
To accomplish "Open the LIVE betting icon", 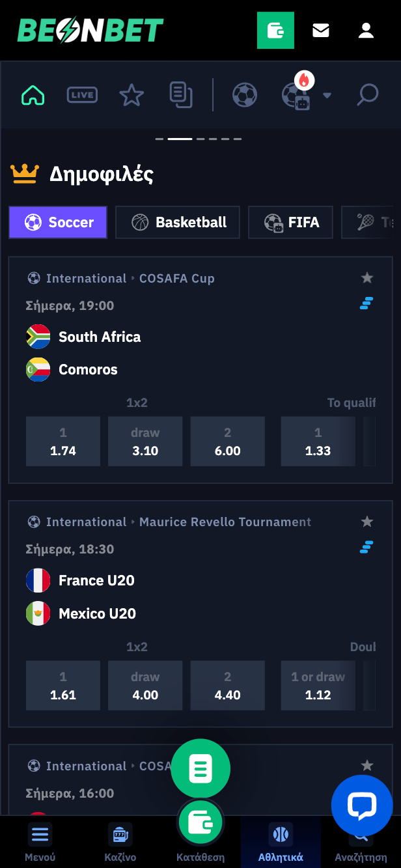I will [x=82, y=95].
